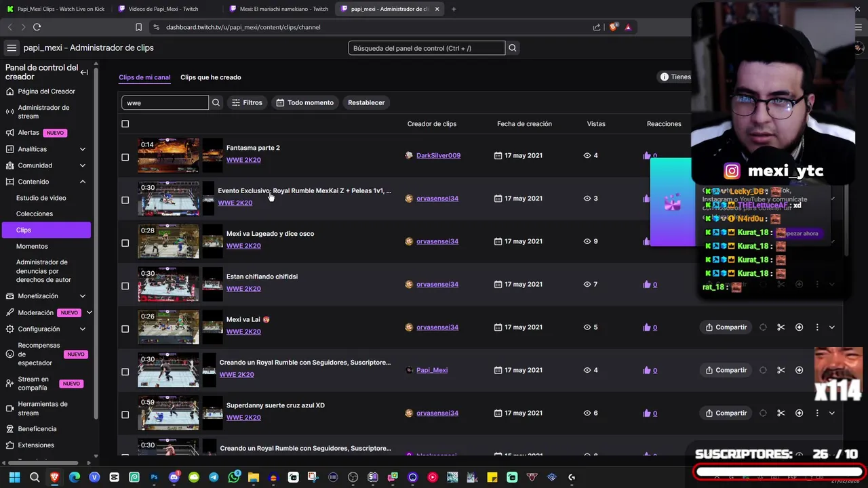Open WhatsApp from the taskbar
Screen dimensions: 868x488
tap(234, 477)
